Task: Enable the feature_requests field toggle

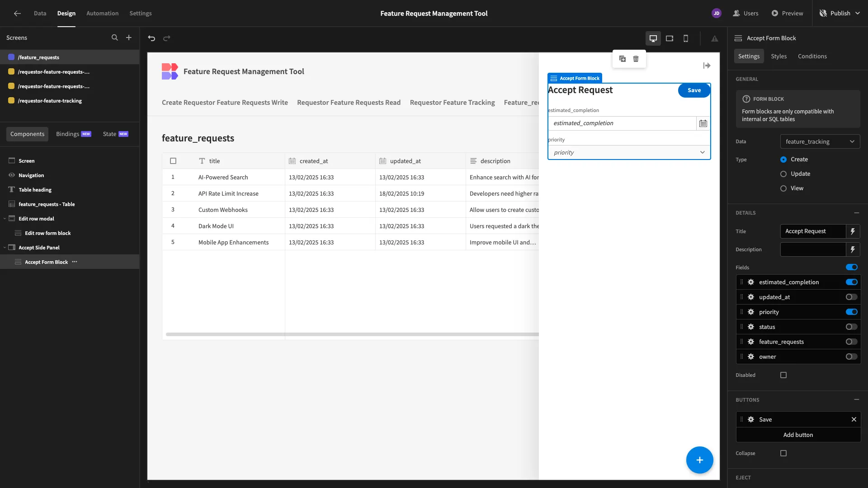Action: 852,342
